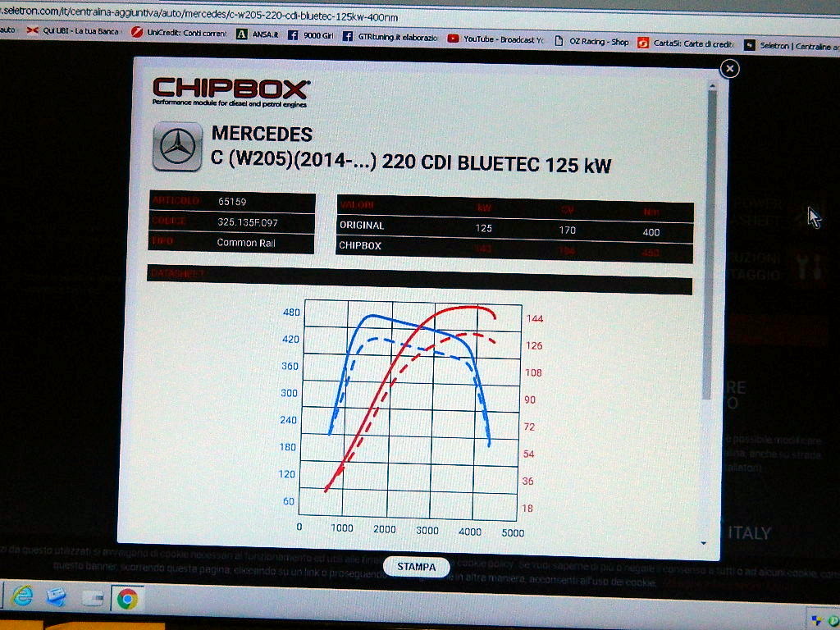The image size is (840, 630).
Task: Click the article number 65159
Action: pos(232,202)
